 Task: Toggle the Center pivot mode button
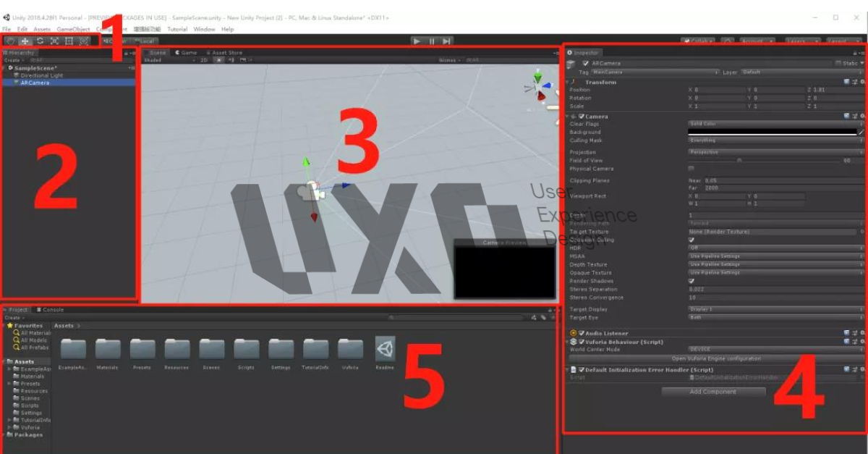116,41
